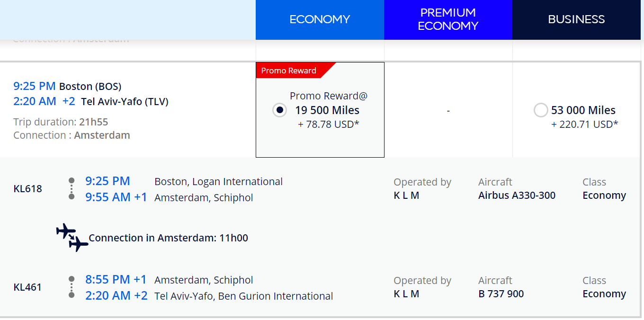Click the Trip duration 21h55 text

click(61, 122)
